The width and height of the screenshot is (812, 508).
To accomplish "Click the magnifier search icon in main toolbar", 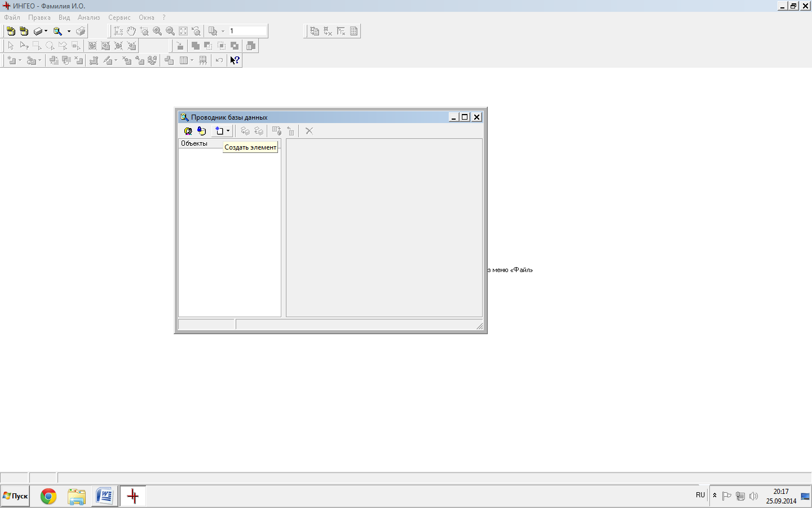I will [x=58, y=31].
